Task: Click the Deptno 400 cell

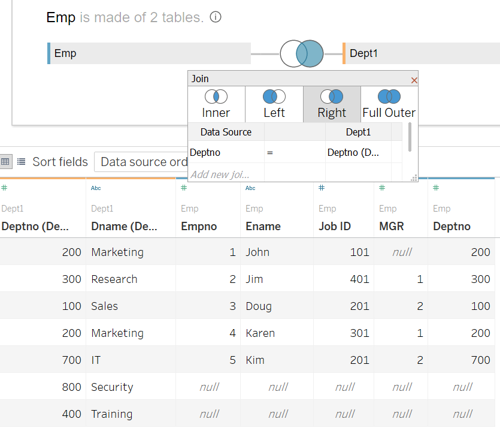Action: (71, 414)
